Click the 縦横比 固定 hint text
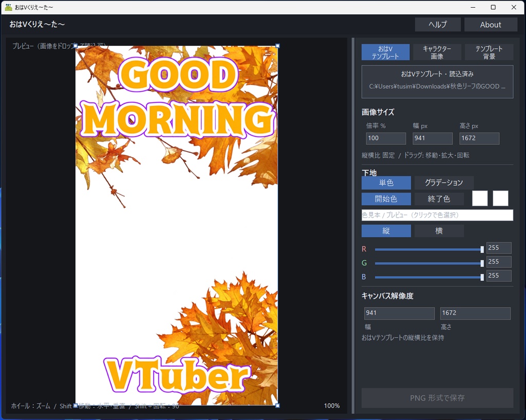Image resolution: width=526 pixels, height=420 pixels. point(415,155)
